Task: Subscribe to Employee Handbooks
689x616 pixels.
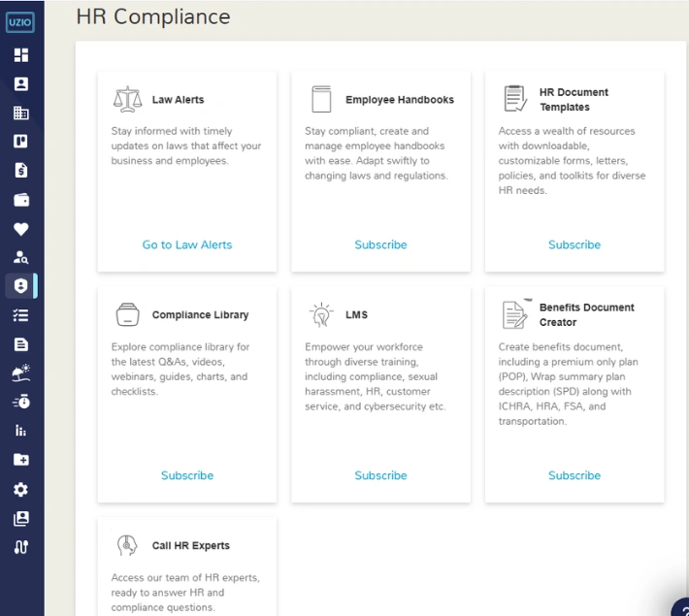Action: (380, 244)
